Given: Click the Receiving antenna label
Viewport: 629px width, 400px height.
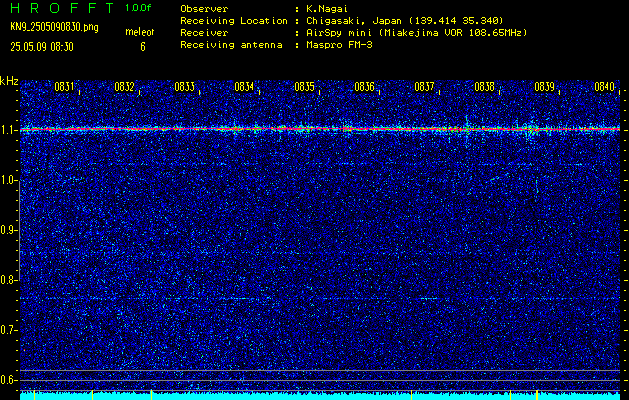Looking at the screenshot, I should [231, 45].
